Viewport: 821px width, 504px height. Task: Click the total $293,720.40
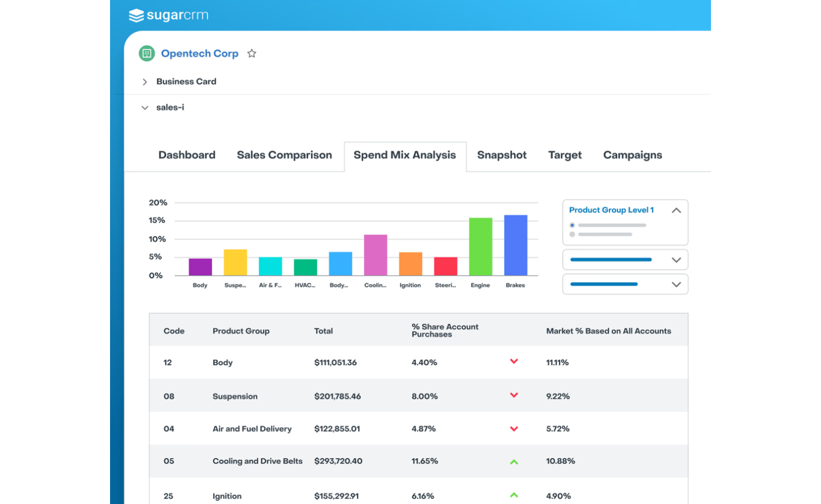pos(338,461)
